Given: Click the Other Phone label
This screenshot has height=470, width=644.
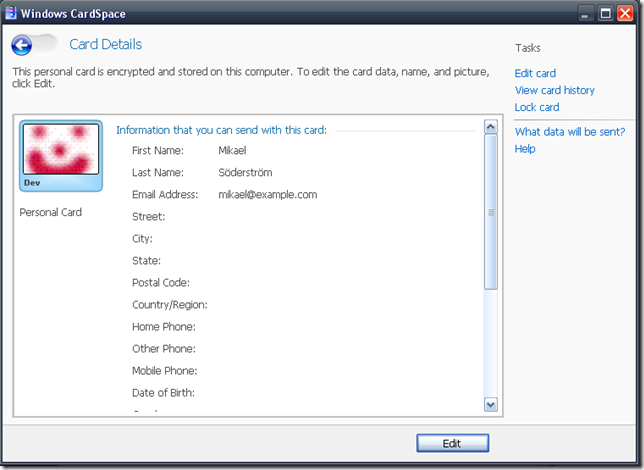Looking at the screenshot, I should coord(163,349).
